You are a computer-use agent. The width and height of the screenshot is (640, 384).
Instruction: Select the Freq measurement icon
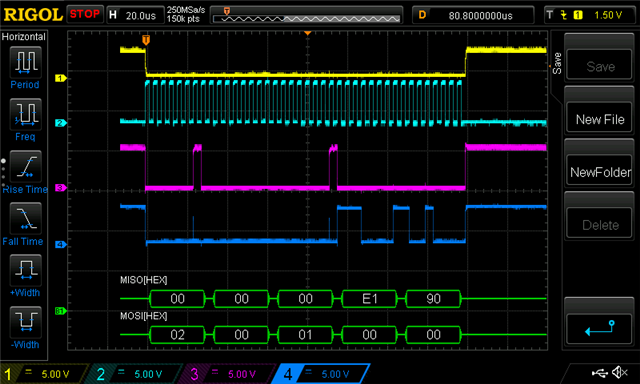(25, 114)
